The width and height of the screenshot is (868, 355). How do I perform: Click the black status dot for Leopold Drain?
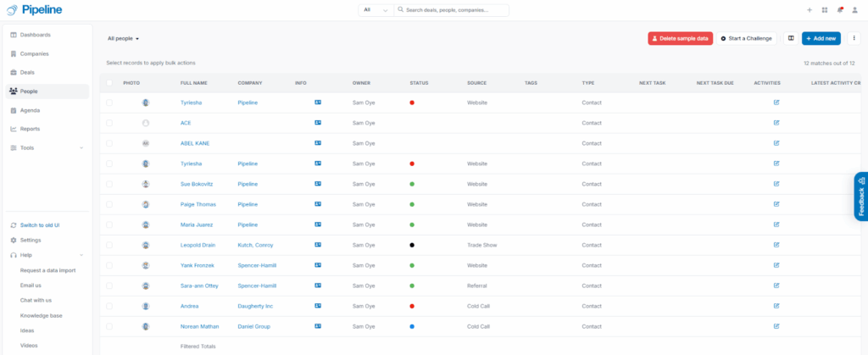click(412, 245)
